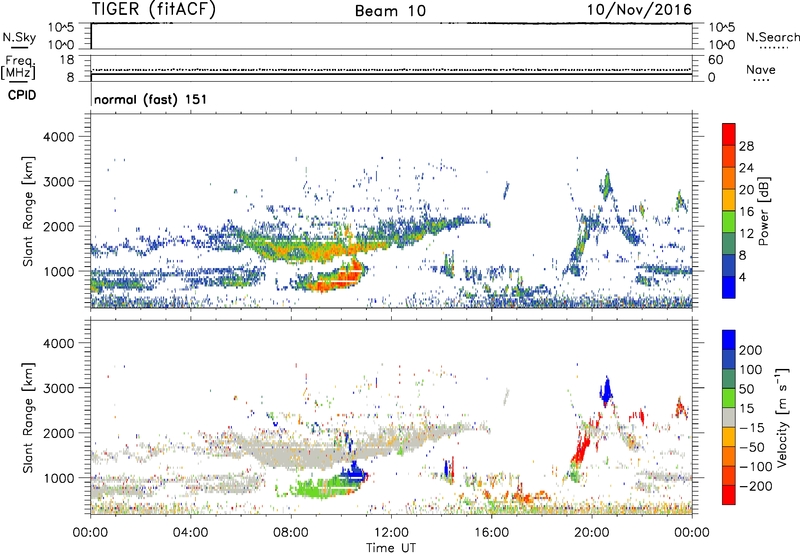Click the 50 label on Velocity colorbar
The height and width of the screenshot is (554, 800).
pyautogui.click(x=746, y=389)
